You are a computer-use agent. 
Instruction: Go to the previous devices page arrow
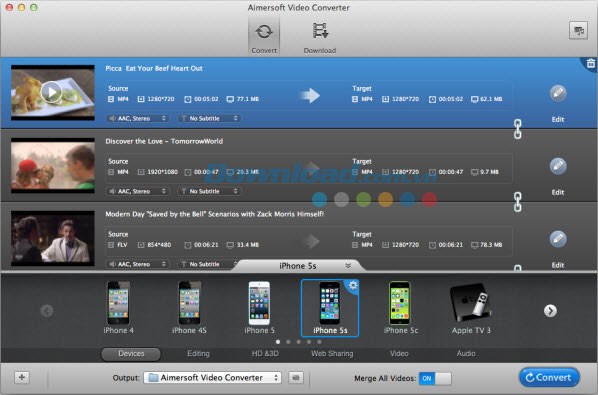tap(47, 311)
